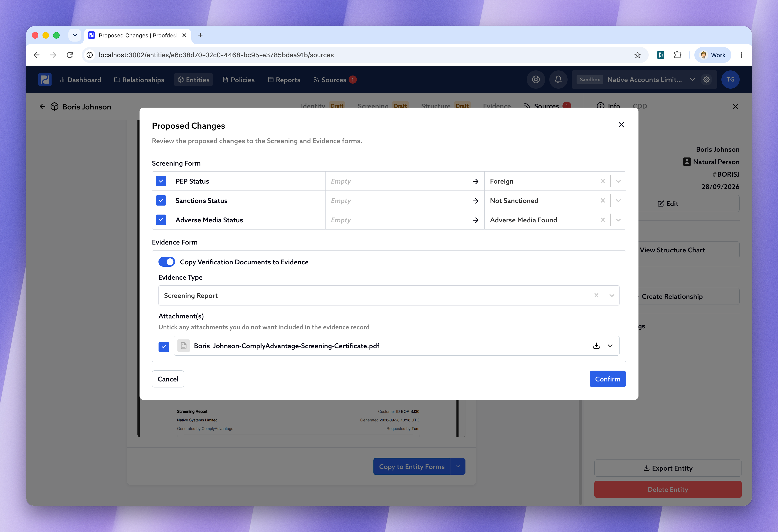778x532 pixels.
Task: Confirm the proposed changes
Action: point(608,379)
